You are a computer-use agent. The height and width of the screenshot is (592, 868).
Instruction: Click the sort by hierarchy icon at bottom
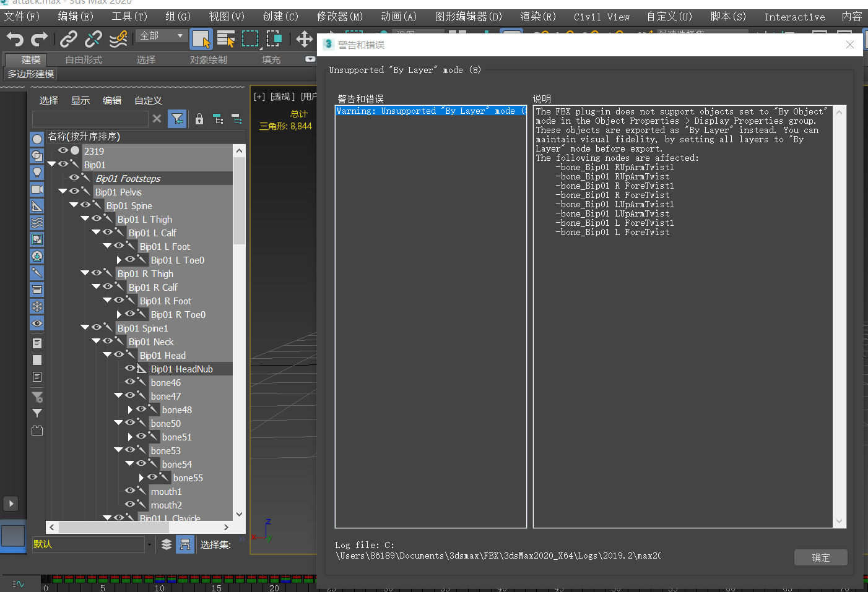tap(184, 544)
